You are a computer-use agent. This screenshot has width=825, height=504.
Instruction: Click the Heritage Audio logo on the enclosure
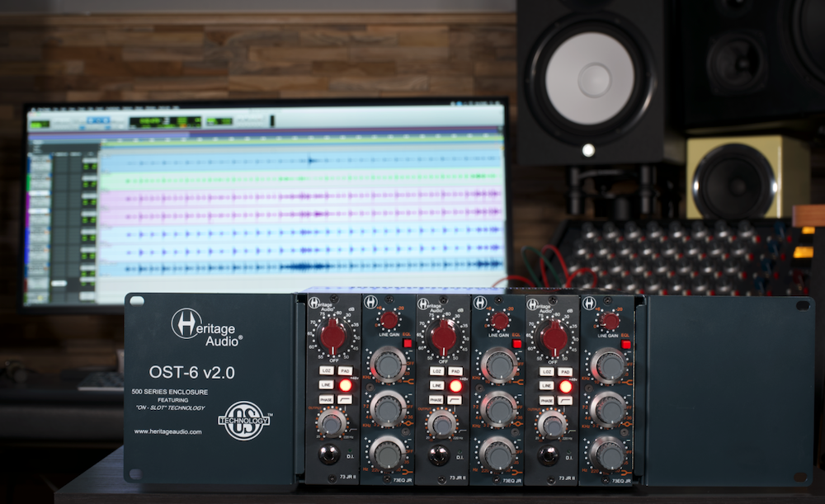[207, 327]
